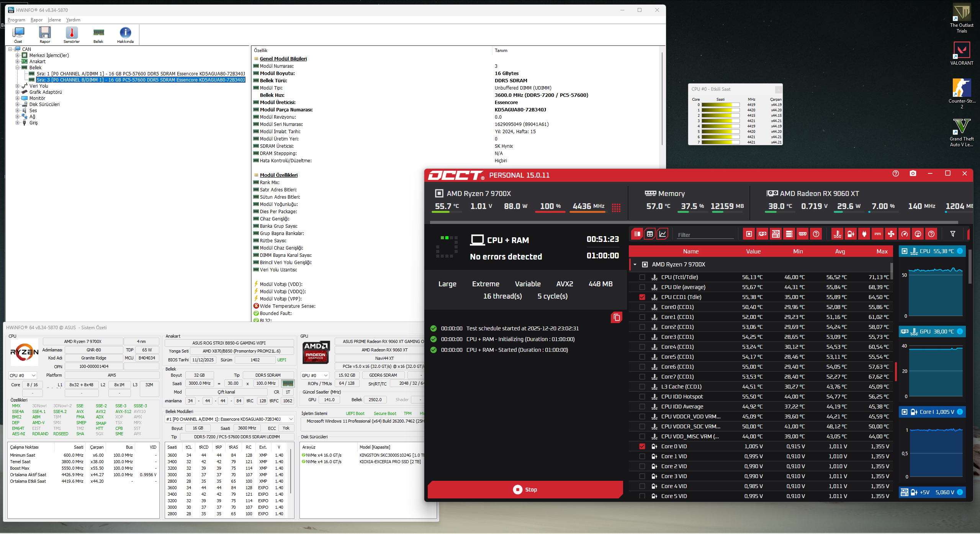The height and width of the screenshot is (534, 980).
Task: Filter OCCT sensors by CPU chip icon
Action: tap(749, 234)
